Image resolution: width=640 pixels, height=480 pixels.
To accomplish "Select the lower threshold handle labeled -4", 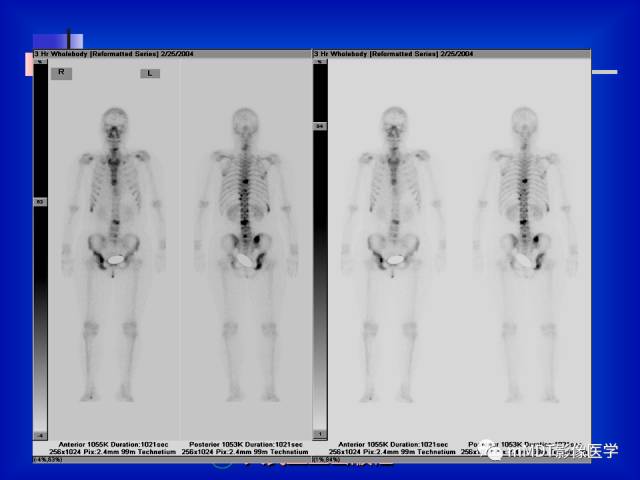I will pyautogui.click(x=40, y=436).
